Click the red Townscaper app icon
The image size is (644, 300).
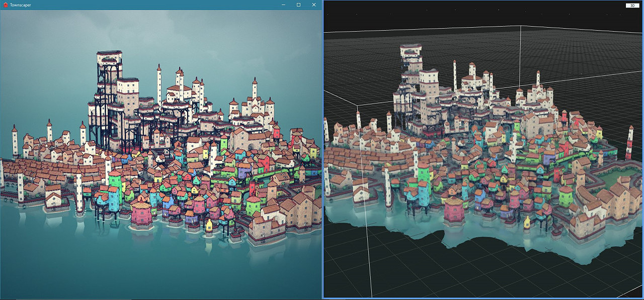(6, 5)
